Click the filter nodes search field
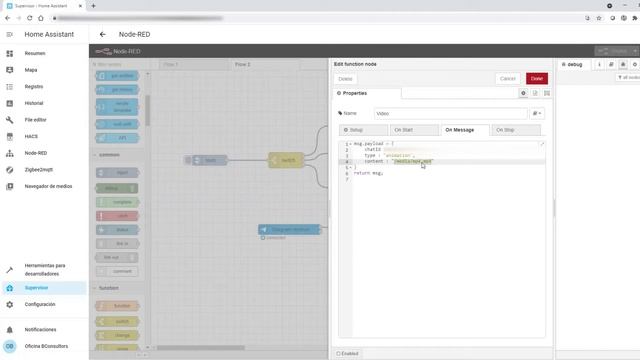The image size is (640, 360). tap(121, 64)
